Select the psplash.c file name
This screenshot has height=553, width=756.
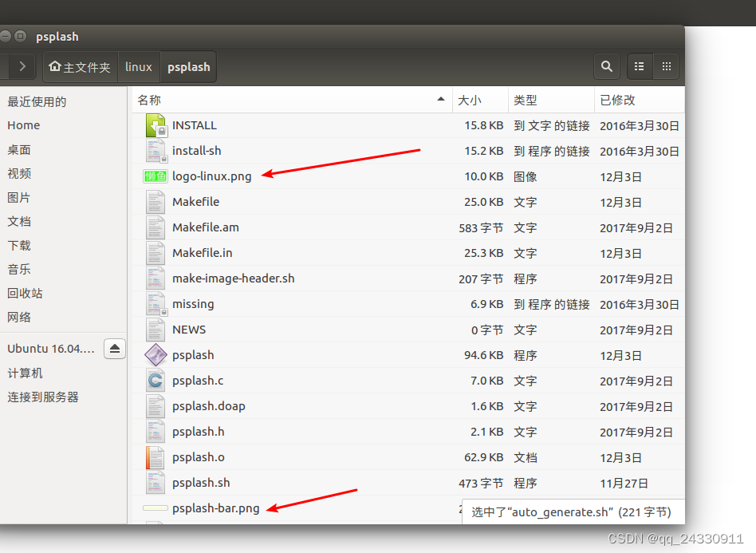point(198,381)
